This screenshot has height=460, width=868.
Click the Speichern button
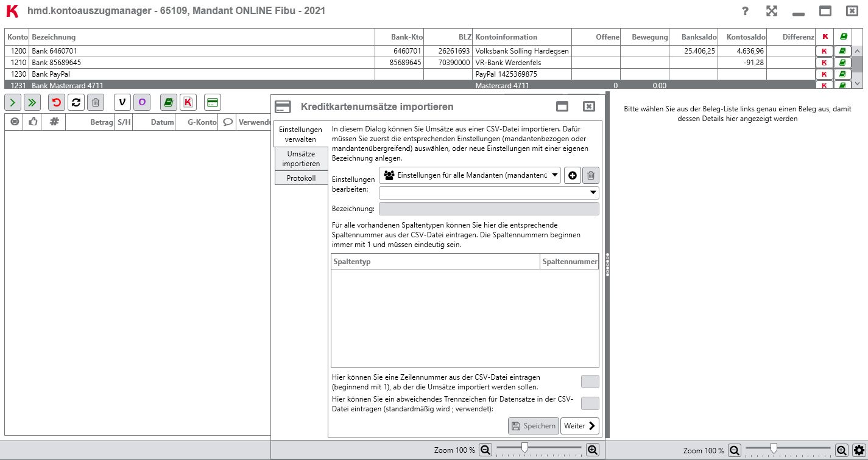[x=532, y=426]
